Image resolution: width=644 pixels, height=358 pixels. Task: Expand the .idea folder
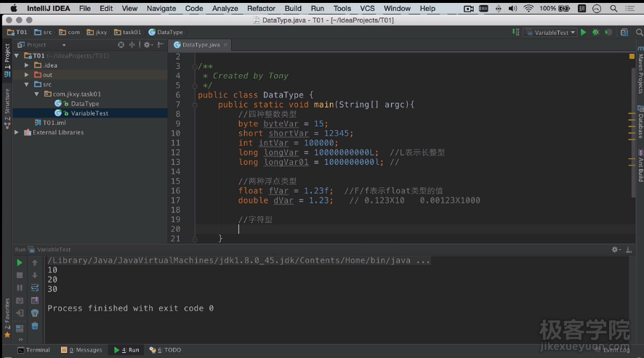tap(28, 65)
